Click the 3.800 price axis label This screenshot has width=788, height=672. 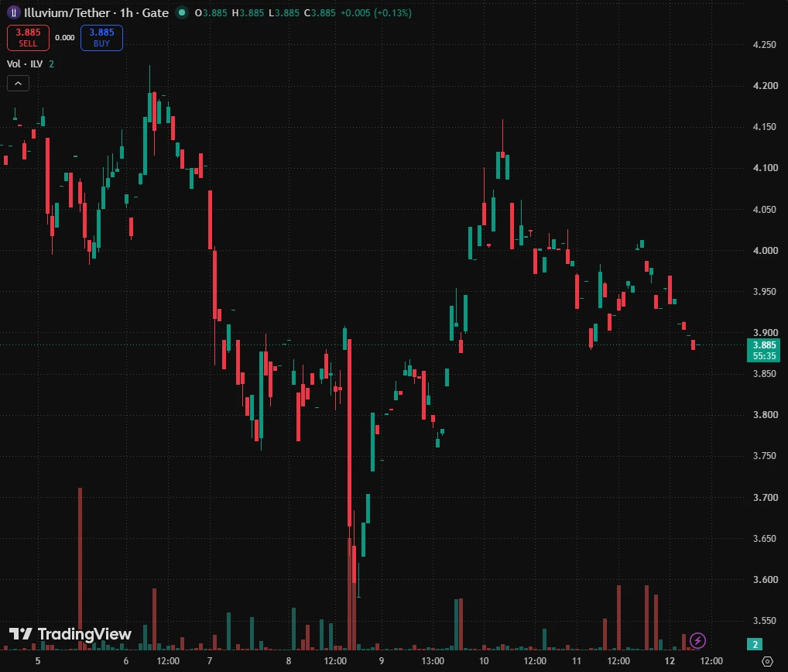(764, 415)
